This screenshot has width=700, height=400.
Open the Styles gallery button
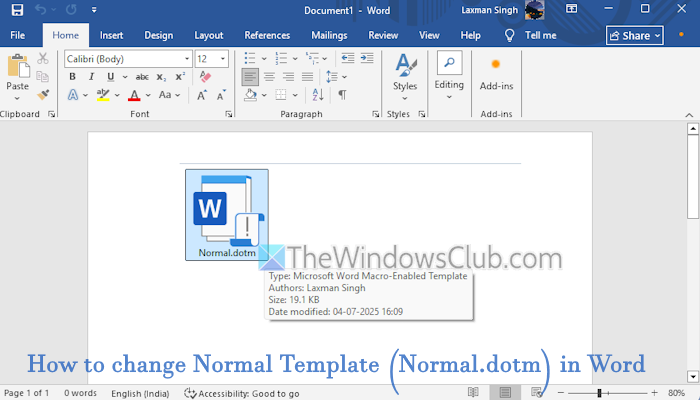click(405, 77)
